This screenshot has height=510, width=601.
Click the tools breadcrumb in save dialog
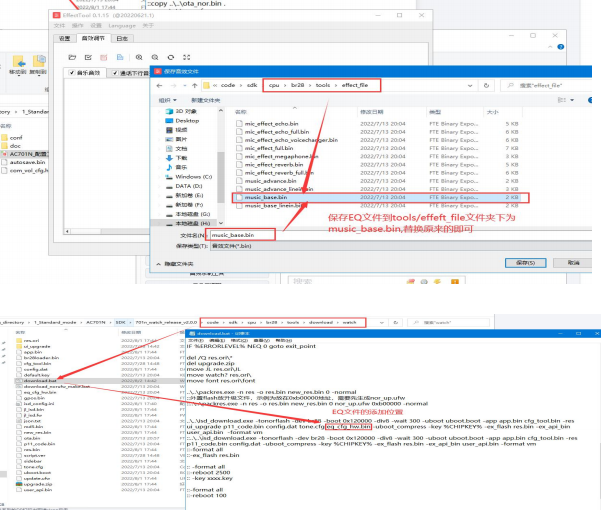323,85
